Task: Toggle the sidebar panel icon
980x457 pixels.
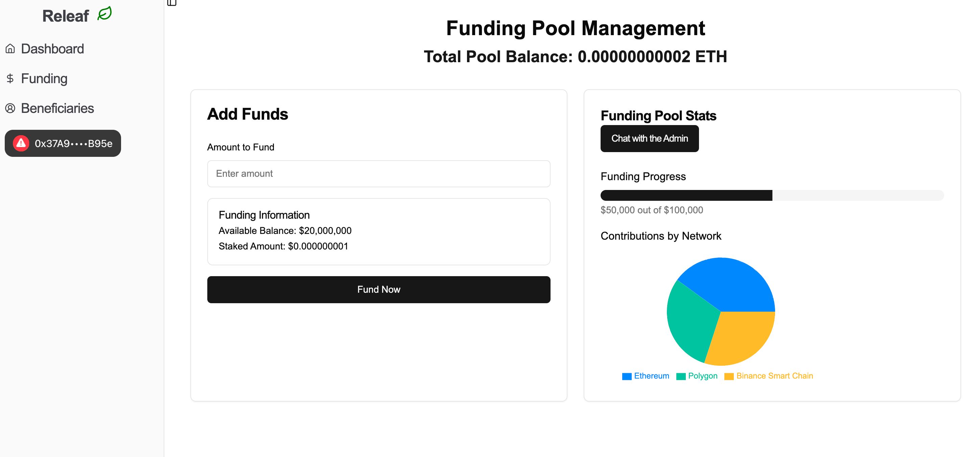Action: [x=172, y=2]
